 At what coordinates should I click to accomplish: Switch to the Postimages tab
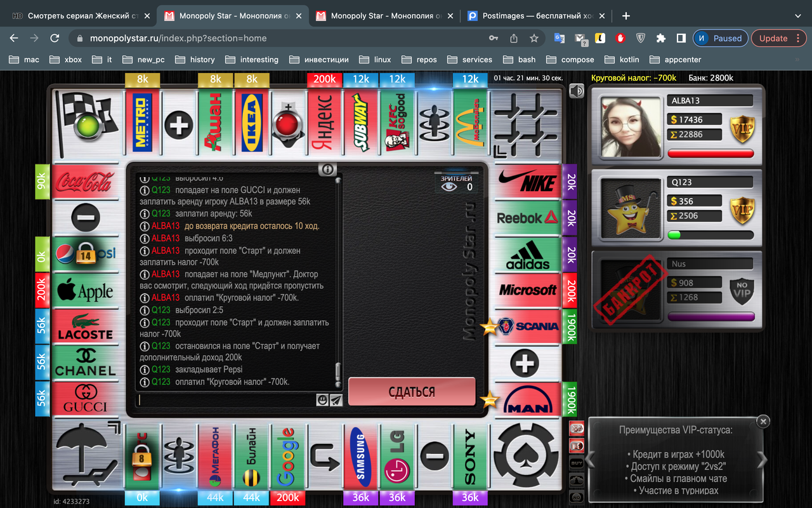(537, 16)
